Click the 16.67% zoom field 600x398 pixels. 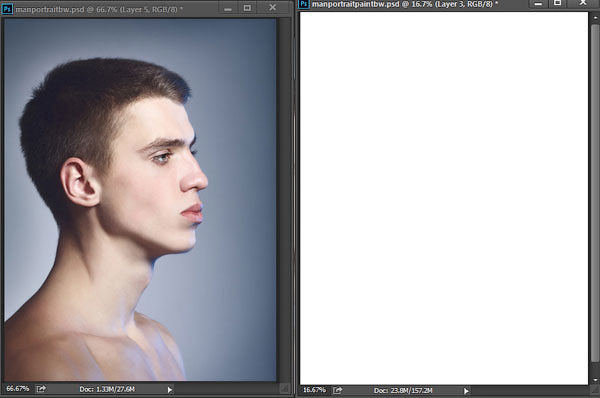[x=314, y=390]
